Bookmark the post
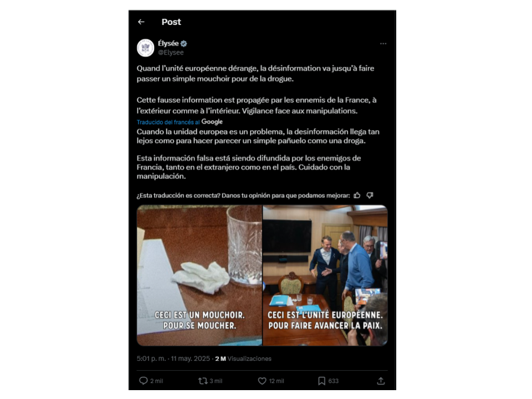 coord(321,381)
